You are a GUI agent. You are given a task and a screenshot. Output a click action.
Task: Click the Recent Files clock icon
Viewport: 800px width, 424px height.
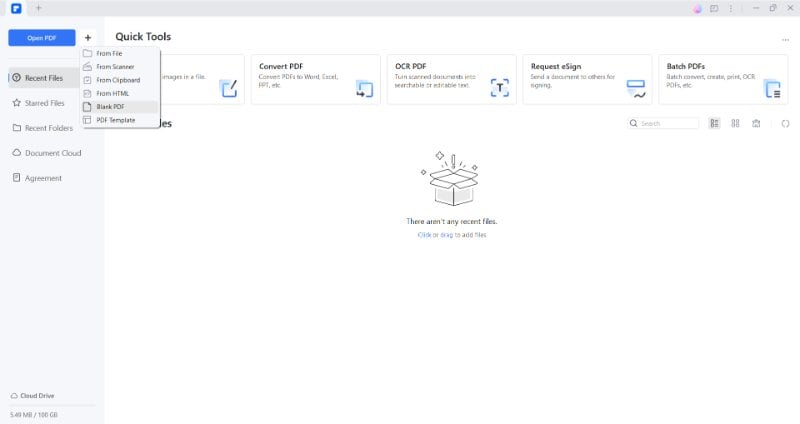[x=16, y=78]
